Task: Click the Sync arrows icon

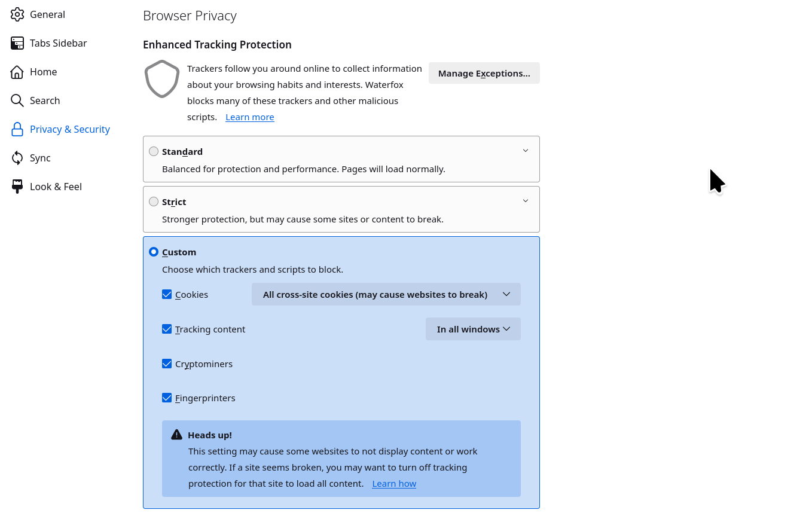Action: pyautogui.click(x=17, y=158)
